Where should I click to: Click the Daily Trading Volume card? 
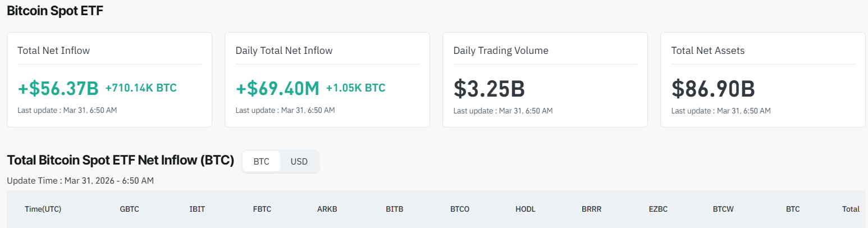point(545,79)
